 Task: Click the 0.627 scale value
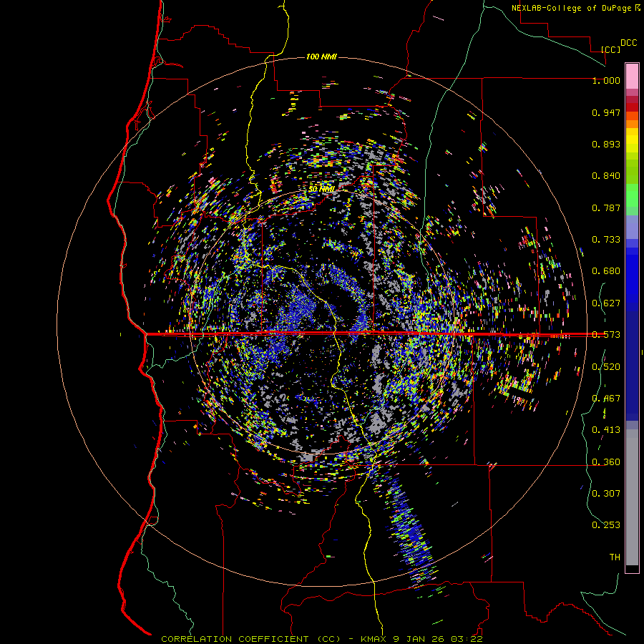pos(606,303)
